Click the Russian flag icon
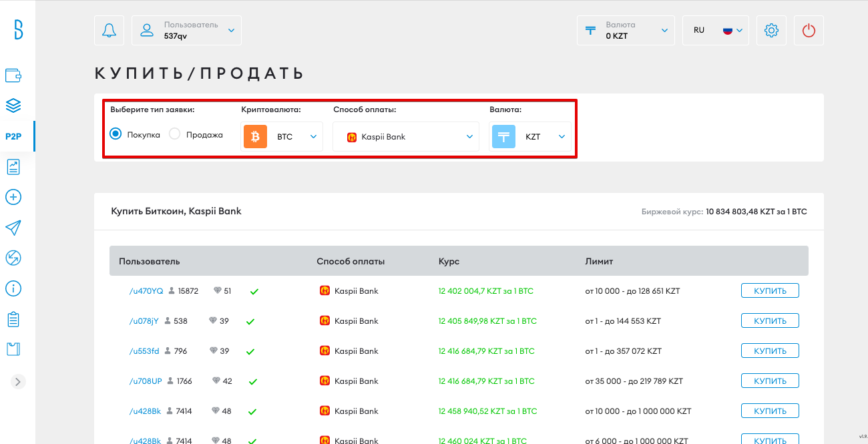The height and width of the screenshot is (444, 868). (728, 30)
